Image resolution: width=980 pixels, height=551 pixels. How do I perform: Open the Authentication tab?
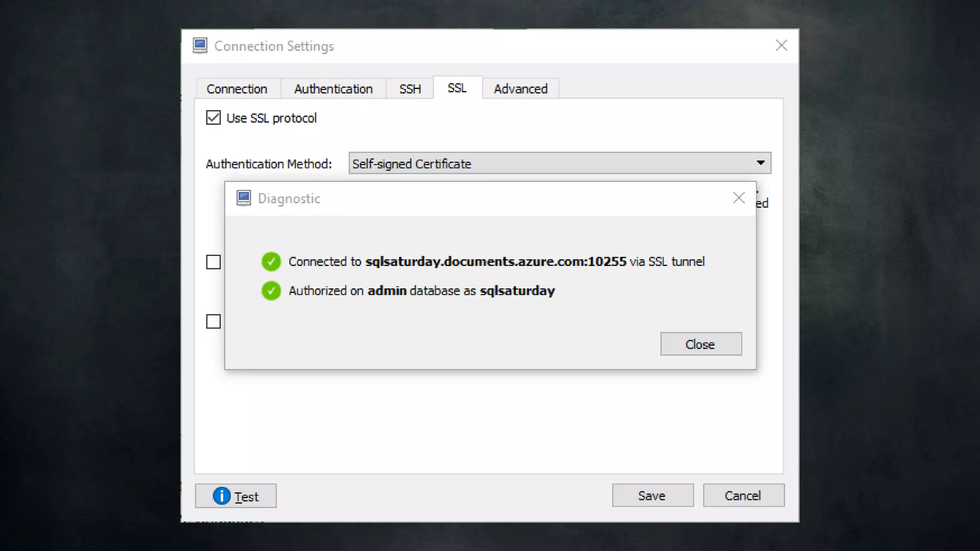333,89
